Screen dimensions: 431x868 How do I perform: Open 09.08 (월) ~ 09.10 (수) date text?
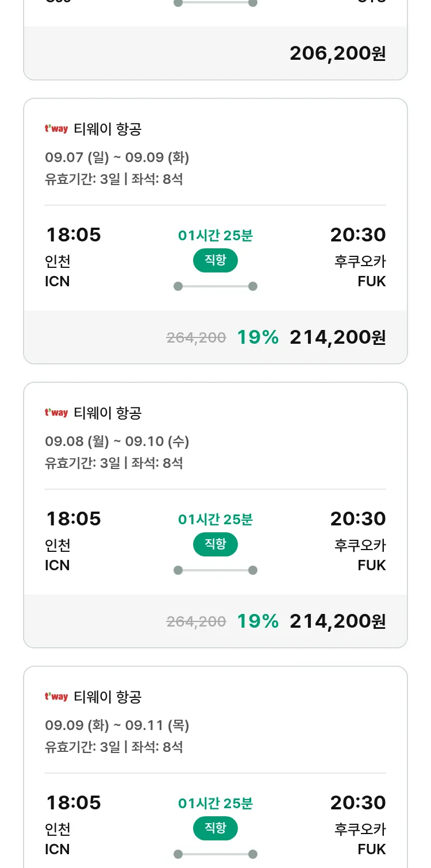[x=117, y=441]
